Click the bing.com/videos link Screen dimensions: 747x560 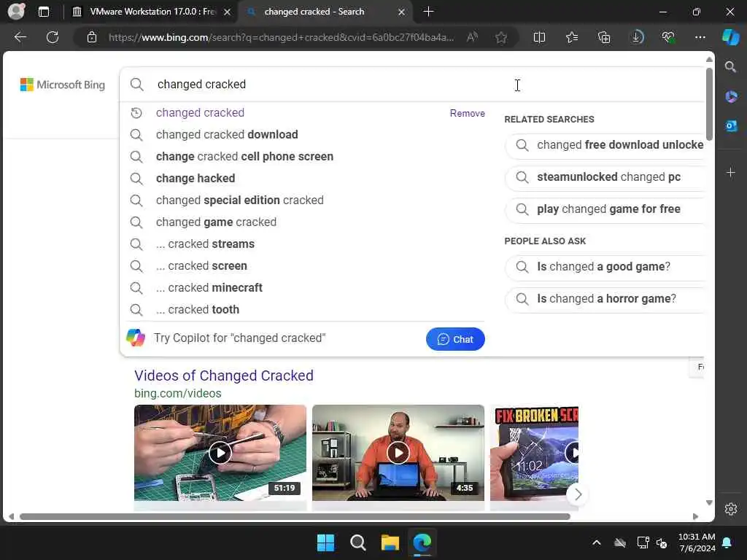(178, 393)
